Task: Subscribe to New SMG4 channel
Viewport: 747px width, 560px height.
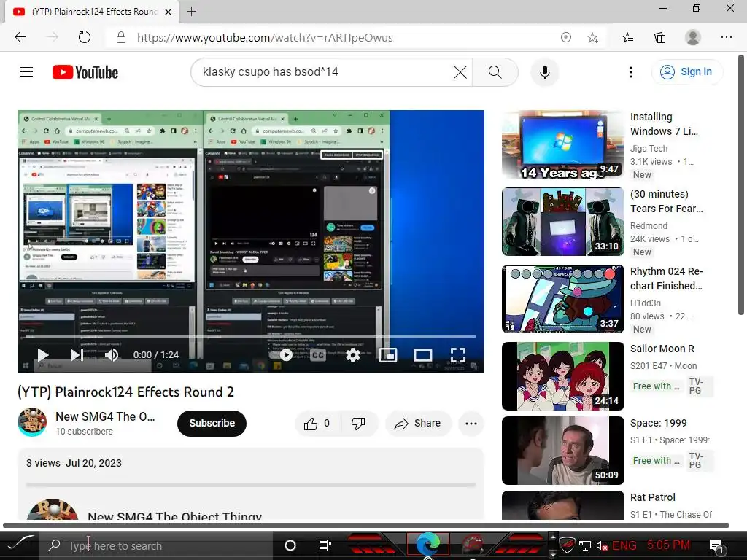Action: click(x=212, y=424)
